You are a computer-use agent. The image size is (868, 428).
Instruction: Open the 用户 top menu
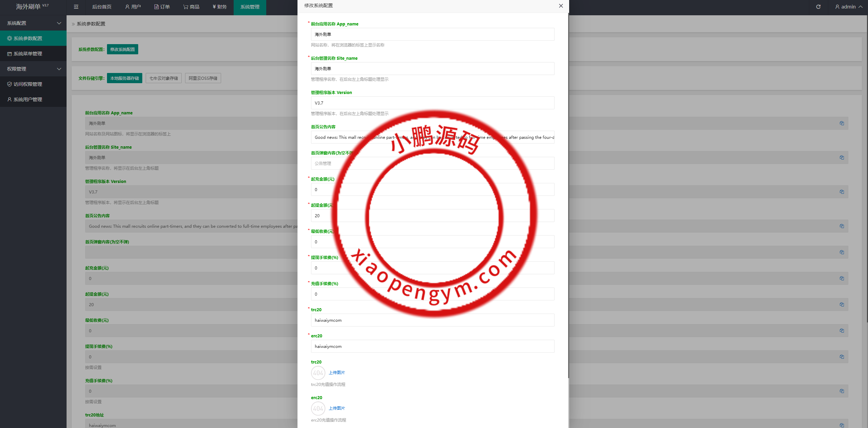point(133,7)
